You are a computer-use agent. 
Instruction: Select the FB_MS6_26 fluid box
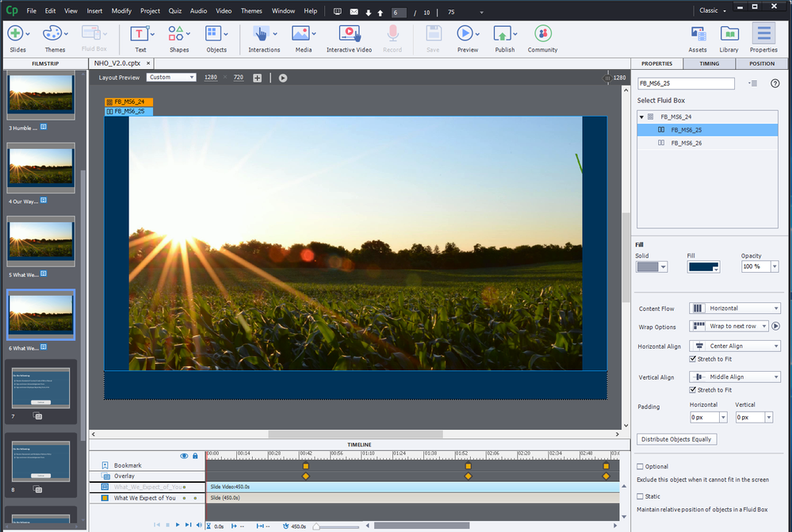coord(686,144)
